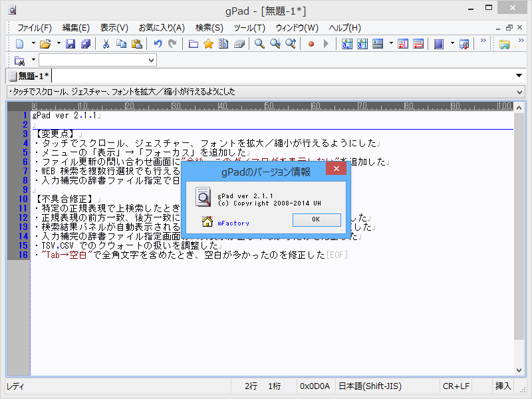Expand the outline heading dropdown bar
Image resolution: width=532 pixels, height=399 pixels.
pos(266,92)
